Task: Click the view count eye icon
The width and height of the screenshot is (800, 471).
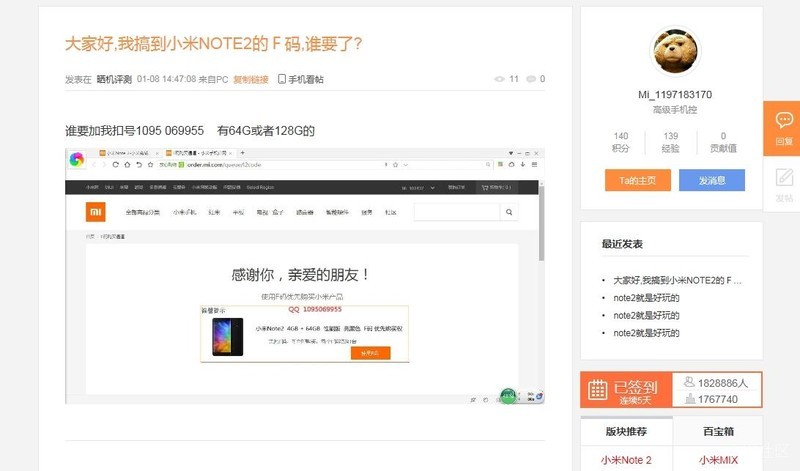Action: tap(499, 79)
